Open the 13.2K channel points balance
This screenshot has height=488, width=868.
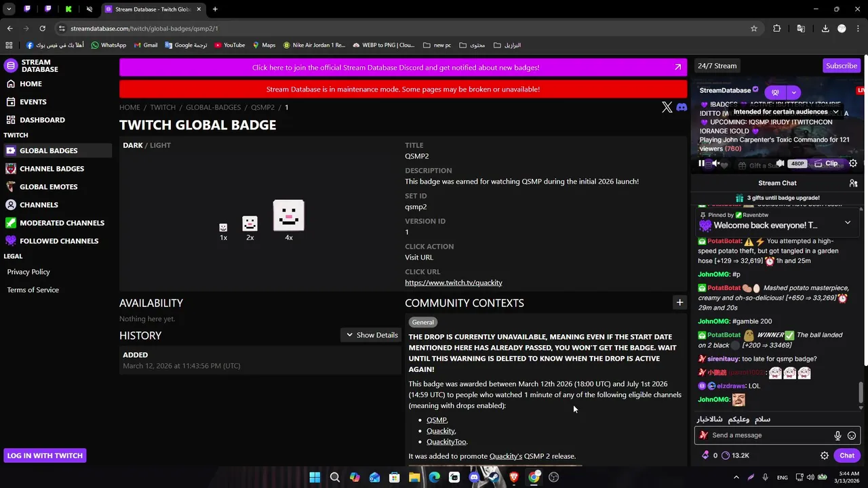[x=735, y=455]
